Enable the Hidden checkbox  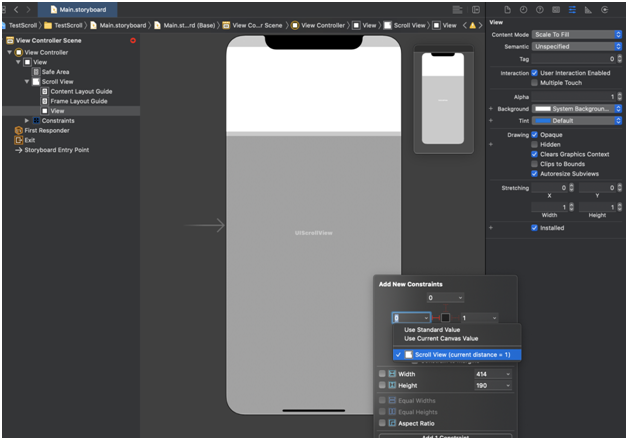click(534, 145)
